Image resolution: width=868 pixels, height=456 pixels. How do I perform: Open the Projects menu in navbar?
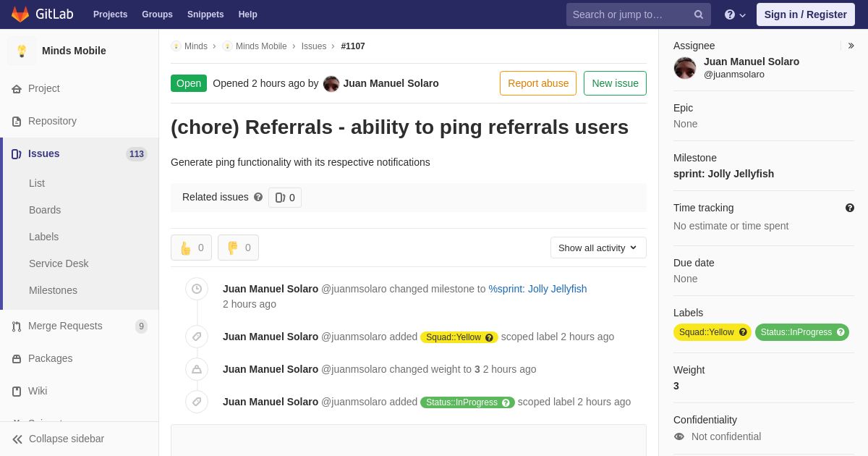(x=111, y=14)
